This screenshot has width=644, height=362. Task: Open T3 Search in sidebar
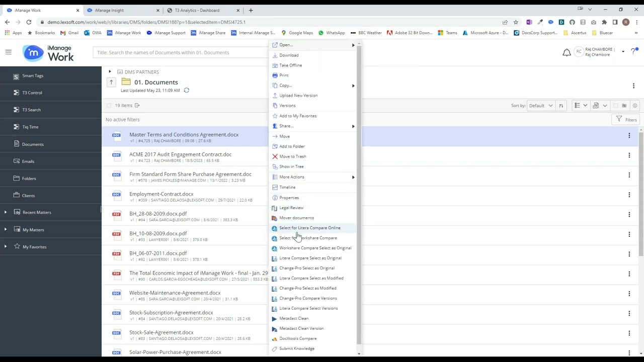tap(31, 110)
